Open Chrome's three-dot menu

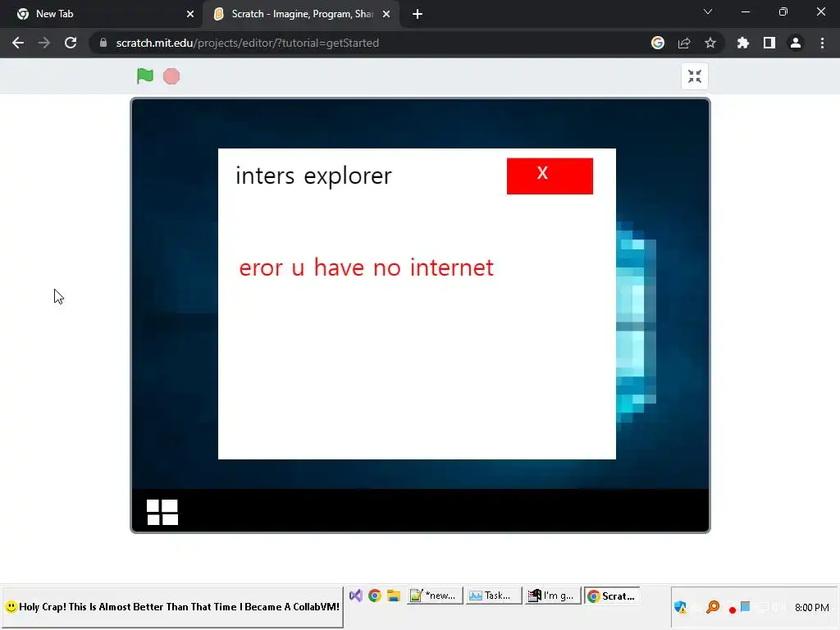tap(822, 43)
